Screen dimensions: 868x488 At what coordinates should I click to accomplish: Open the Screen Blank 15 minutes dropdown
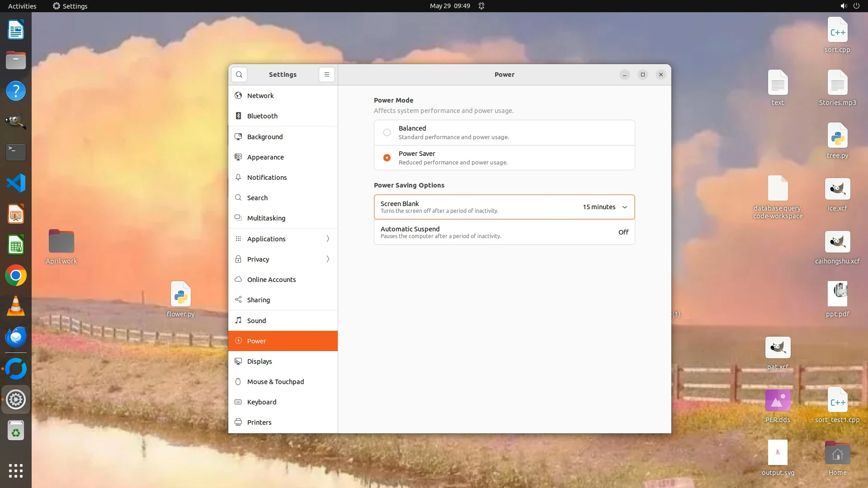point(605,207)
